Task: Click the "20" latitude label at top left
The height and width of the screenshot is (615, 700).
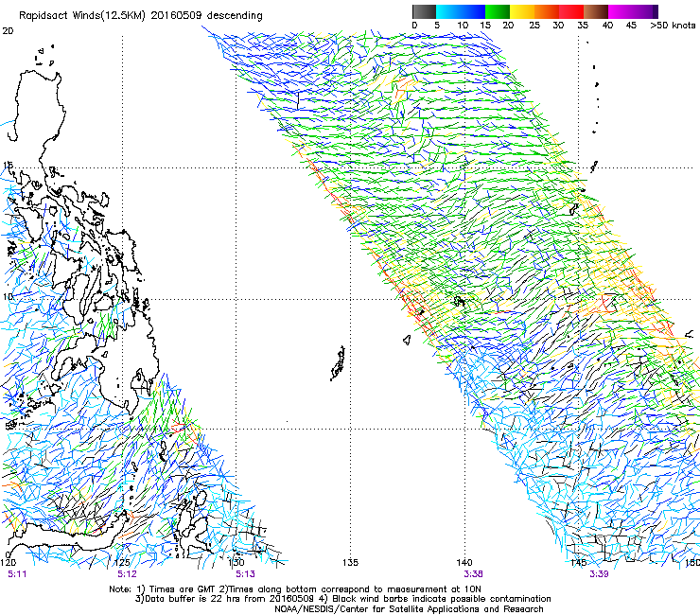Action: click(8, 31)
